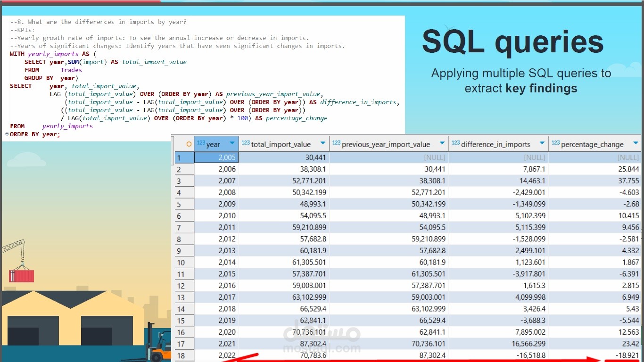The height and width of the screenshot is (362, 644).
Task: Open the difference_in_imports column dropdown arrow
Action: coord(542,143)
